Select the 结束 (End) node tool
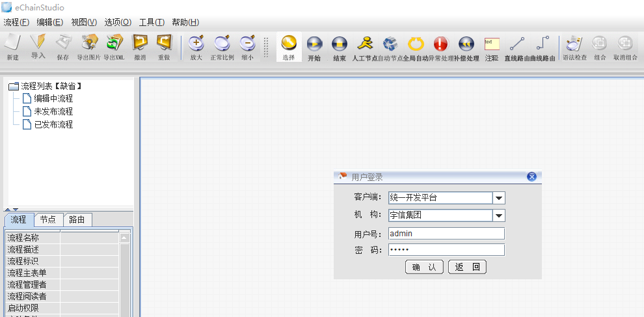This screenshot has width=644, height=317. pyautogui.click(x=339, y=46)
